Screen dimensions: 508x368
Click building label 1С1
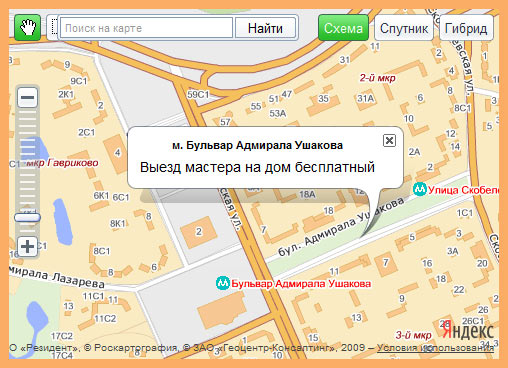[465, 213]
